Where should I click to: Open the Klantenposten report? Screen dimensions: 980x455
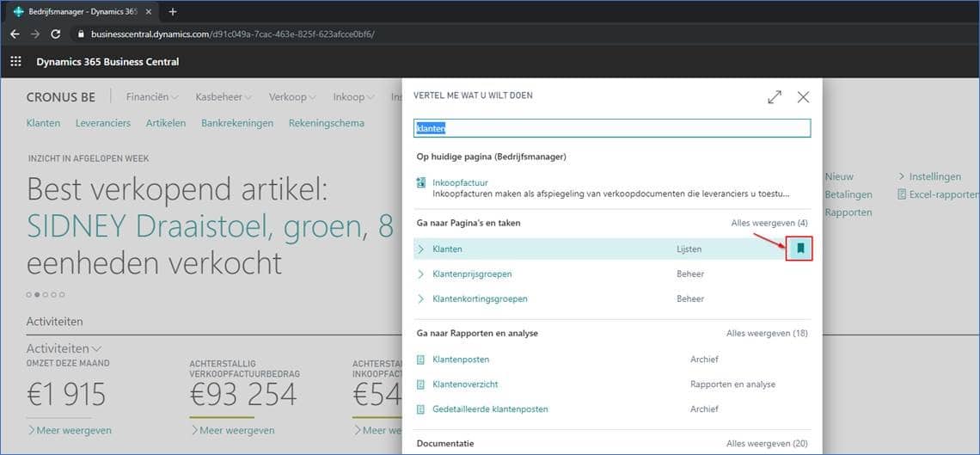click(x=461, y=360)
